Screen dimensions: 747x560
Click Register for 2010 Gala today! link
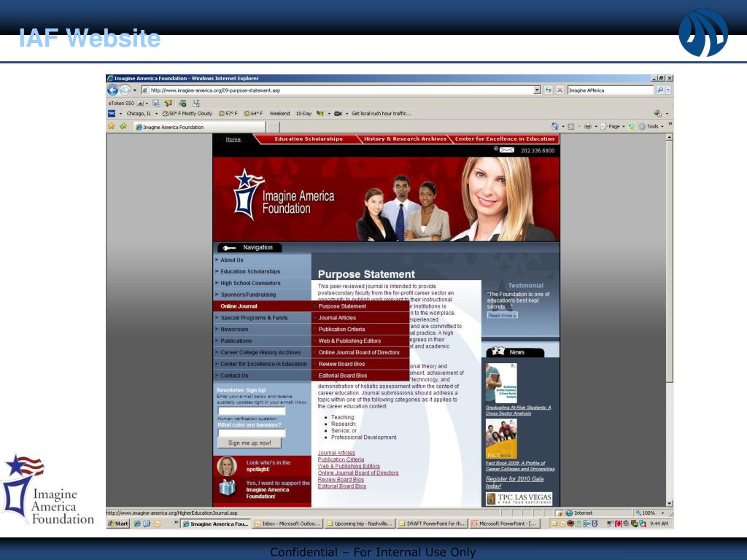point(514,483)
